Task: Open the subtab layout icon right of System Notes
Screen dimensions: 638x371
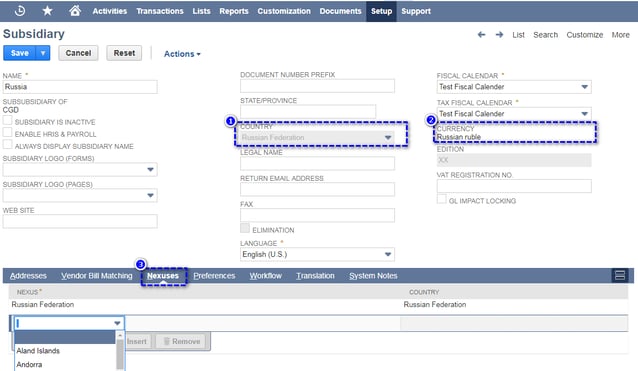Action: pos(620,275)
